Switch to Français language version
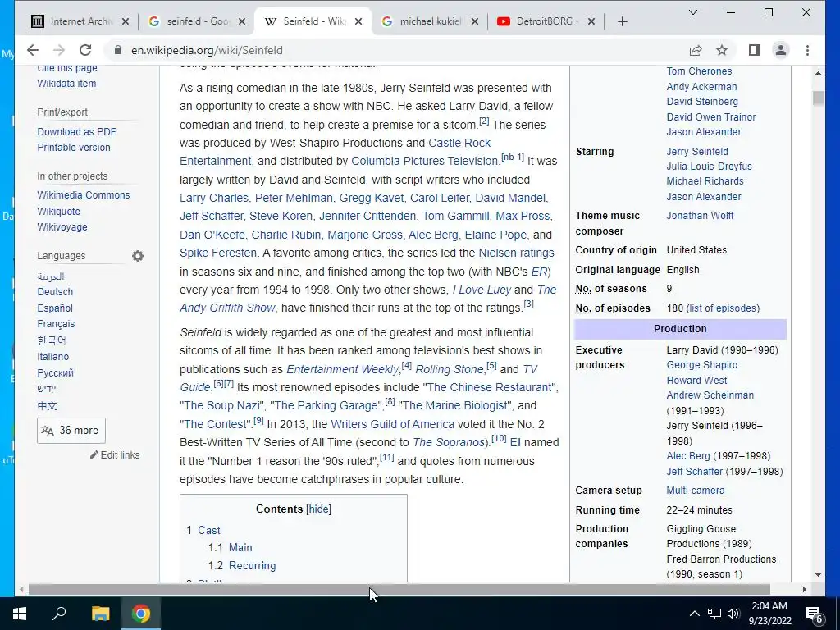Screen dimensions: 840x630 point(56,324)
